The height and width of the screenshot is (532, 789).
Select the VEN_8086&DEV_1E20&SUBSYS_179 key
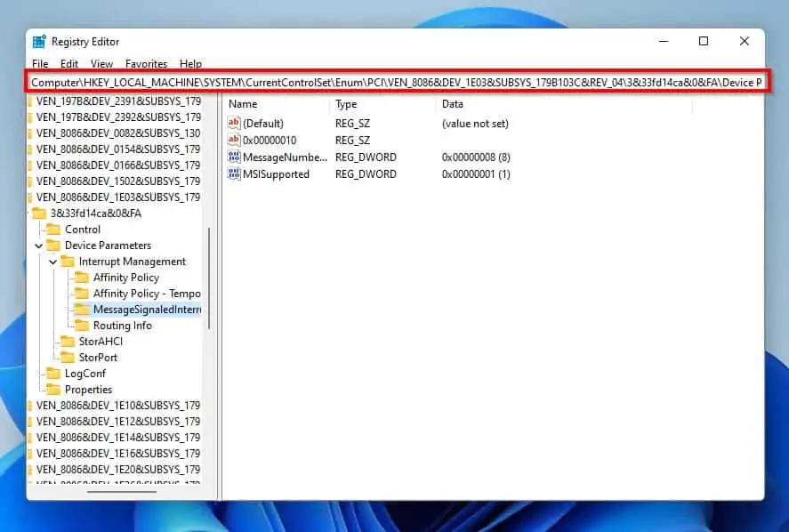[x=119, y=470]
